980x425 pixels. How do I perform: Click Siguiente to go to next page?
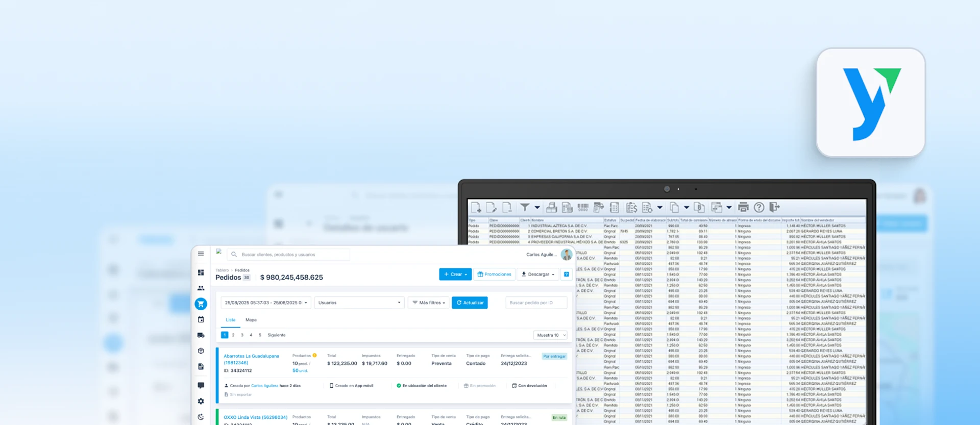[277, 335]
